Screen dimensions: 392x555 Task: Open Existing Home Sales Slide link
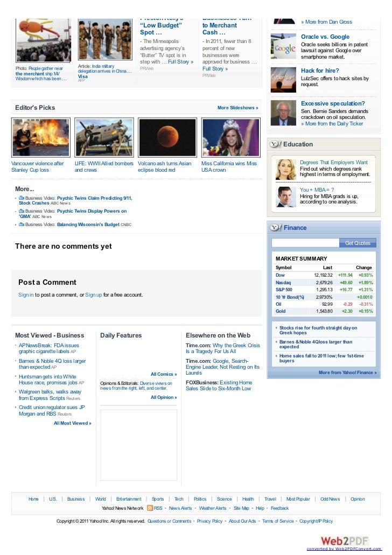(219, 385)
